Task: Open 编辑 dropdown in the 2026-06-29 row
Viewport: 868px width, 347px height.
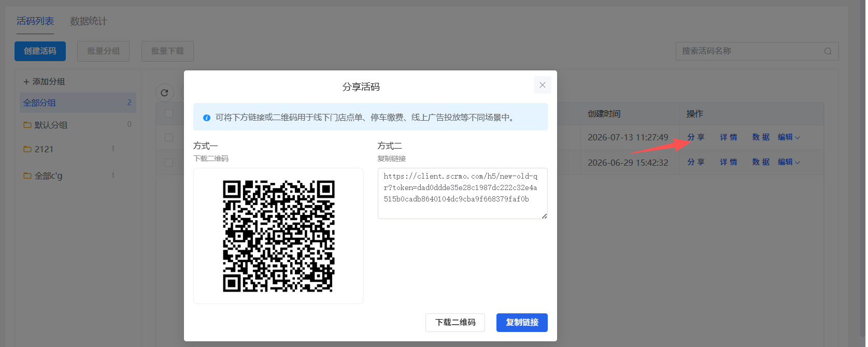Action: point(789,162)
